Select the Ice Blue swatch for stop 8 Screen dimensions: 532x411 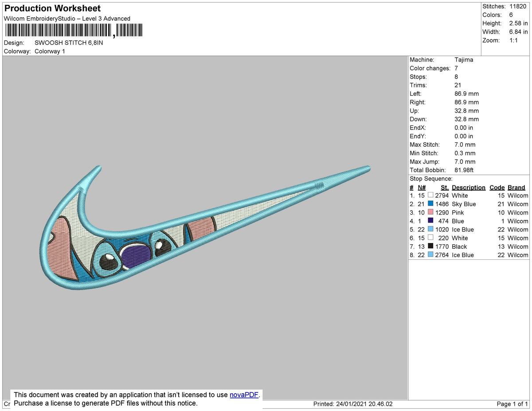[x=430, y=255]
